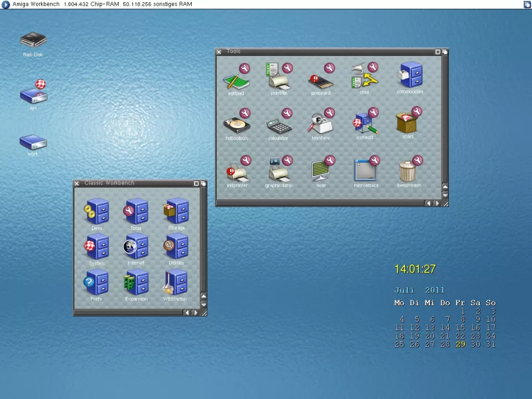The height and width of the screenshot is (399, 532).
Task: Select the unarc archive icon
Action: coord(408,122)
